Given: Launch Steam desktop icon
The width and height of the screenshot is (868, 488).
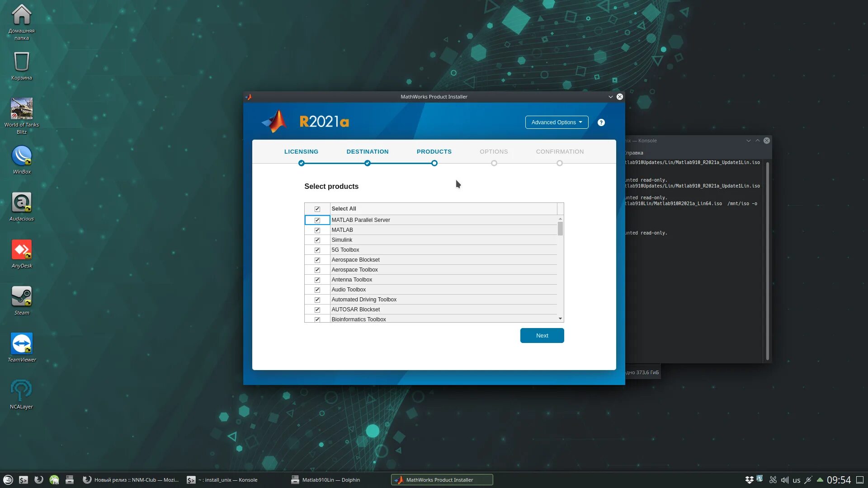Looking at the screenshot, I should 21,300.
